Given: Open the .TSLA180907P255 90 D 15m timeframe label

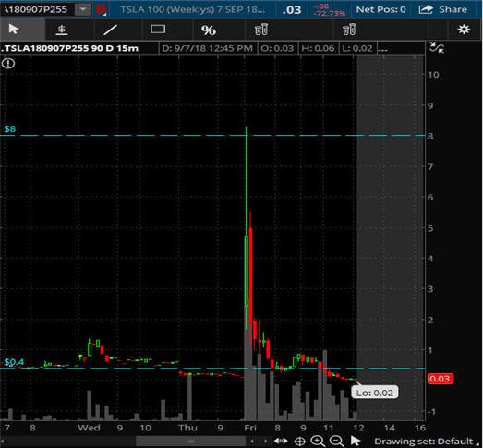Looking at the screenshot, I should [70, 48].
